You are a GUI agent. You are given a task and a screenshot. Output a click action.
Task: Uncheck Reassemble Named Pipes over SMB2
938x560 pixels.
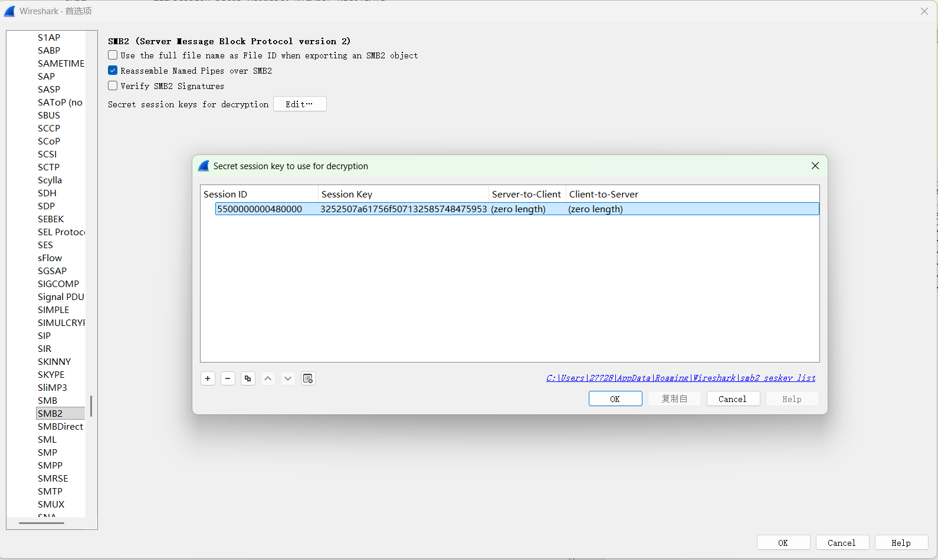pyautogui.click(x=113, y=71)
